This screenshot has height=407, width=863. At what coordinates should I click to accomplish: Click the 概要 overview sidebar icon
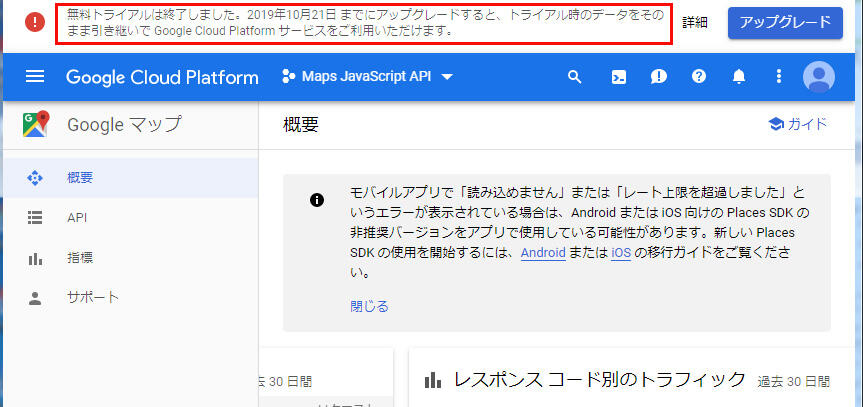35,178
